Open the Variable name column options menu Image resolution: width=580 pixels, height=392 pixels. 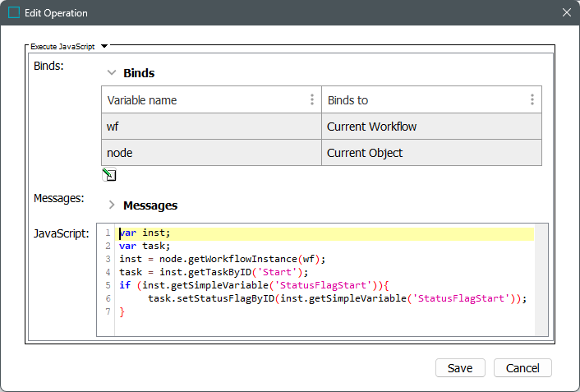click(x=312, y=99)
